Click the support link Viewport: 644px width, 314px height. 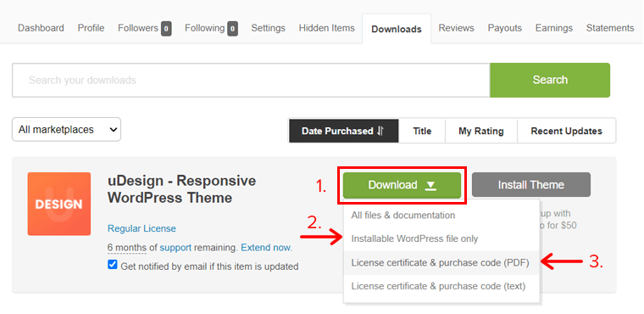tap(175, 248)
